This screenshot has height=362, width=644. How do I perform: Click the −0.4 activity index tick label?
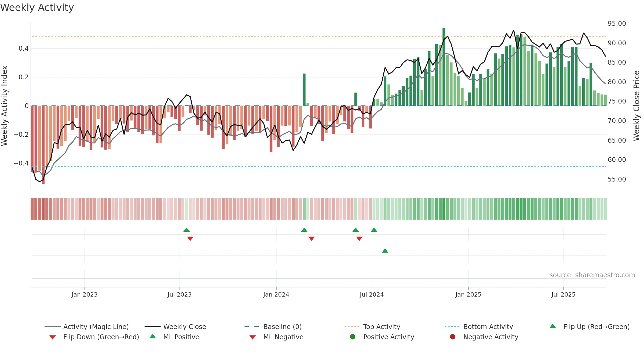21,163
